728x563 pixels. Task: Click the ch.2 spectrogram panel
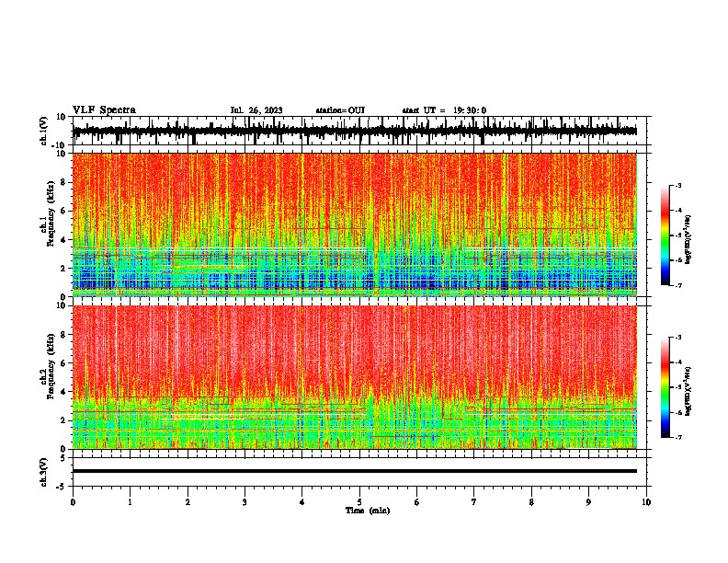355,377
